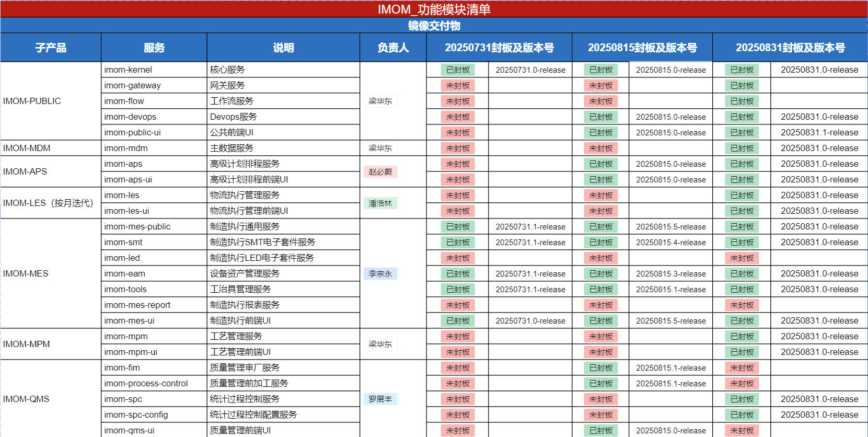The width and height of the screenshot is (868, 437).
Task: Open imom-gateway's 20250815 未封板 status dropdown
Action: [601, 86]
